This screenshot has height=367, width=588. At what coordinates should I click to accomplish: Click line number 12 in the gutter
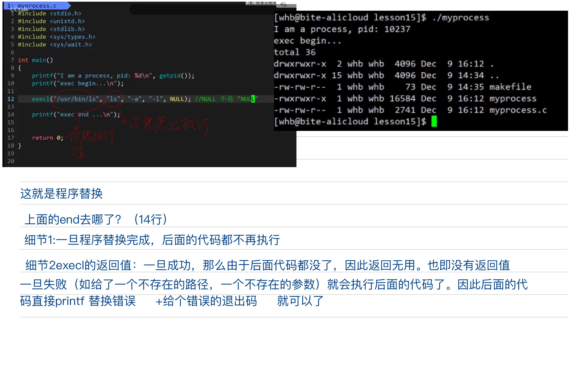tap(11, 99)
